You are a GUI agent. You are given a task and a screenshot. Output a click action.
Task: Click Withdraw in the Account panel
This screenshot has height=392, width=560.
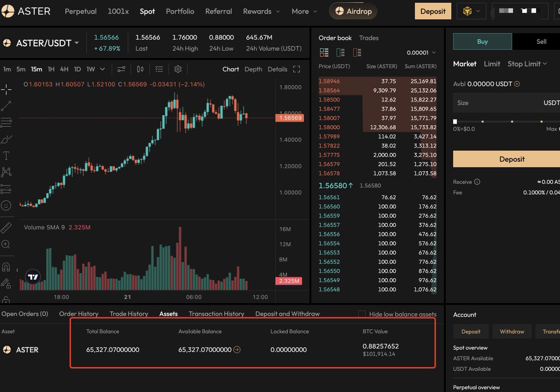click(x=512, y=332)
